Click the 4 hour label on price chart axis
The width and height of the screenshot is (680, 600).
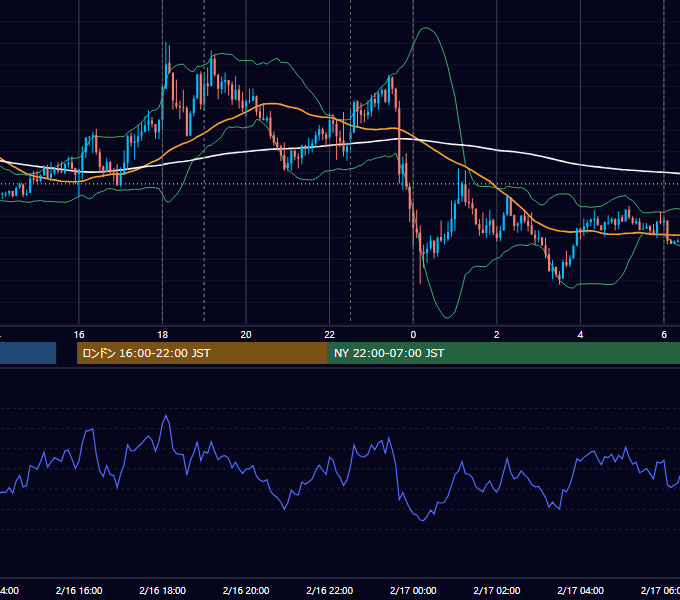580,335
